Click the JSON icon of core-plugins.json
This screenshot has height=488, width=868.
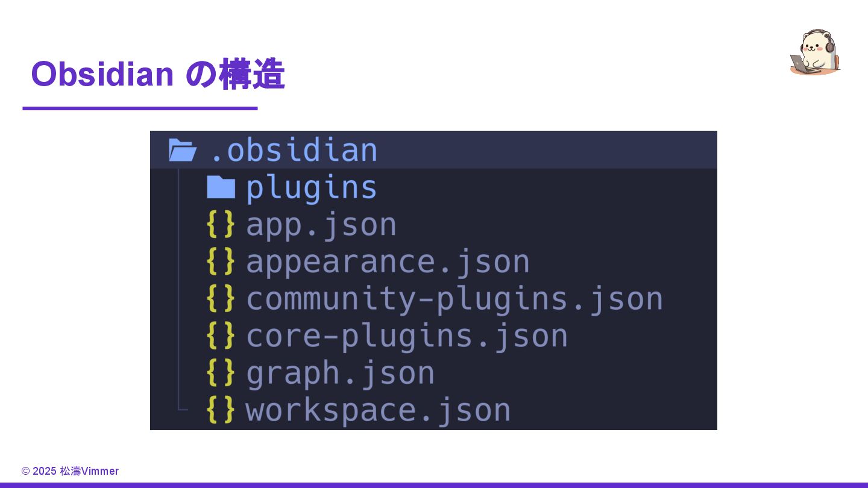coord(221,336)
